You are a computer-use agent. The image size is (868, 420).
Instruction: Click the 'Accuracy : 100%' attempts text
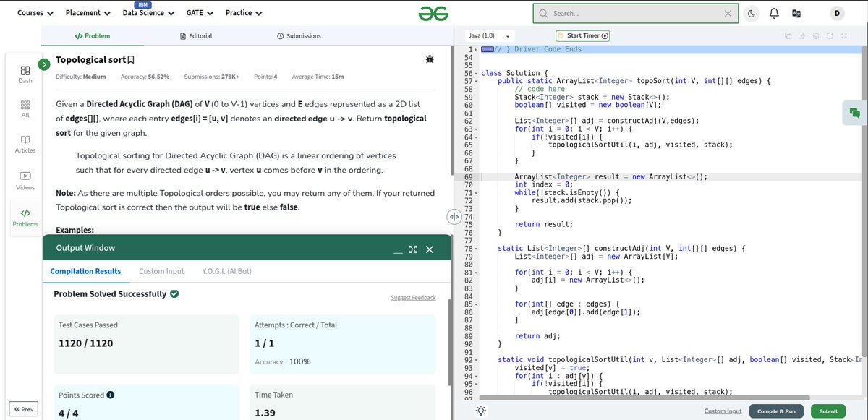point(283,361)
